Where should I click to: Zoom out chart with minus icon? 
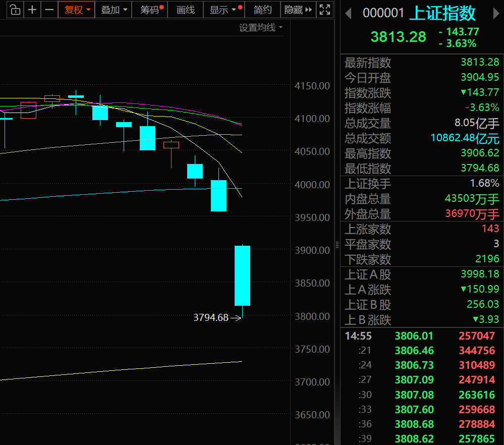click(x=49, y=10)
